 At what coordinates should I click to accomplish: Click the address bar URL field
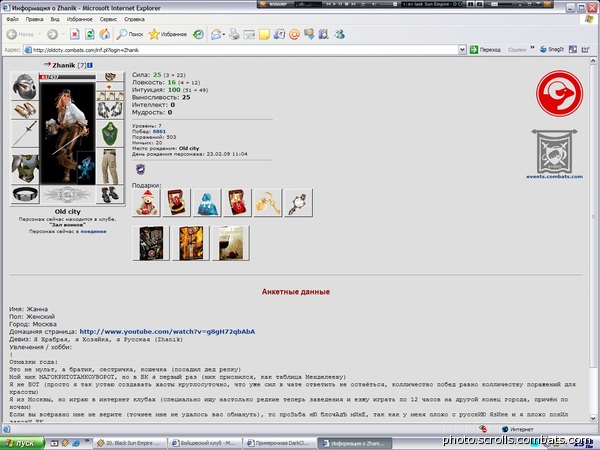pos(245,50)
